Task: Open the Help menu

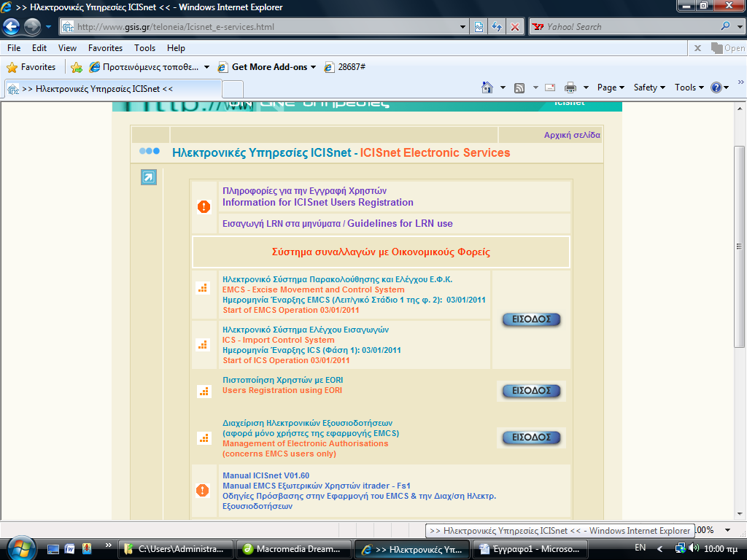Action: (x=176, y=47)
